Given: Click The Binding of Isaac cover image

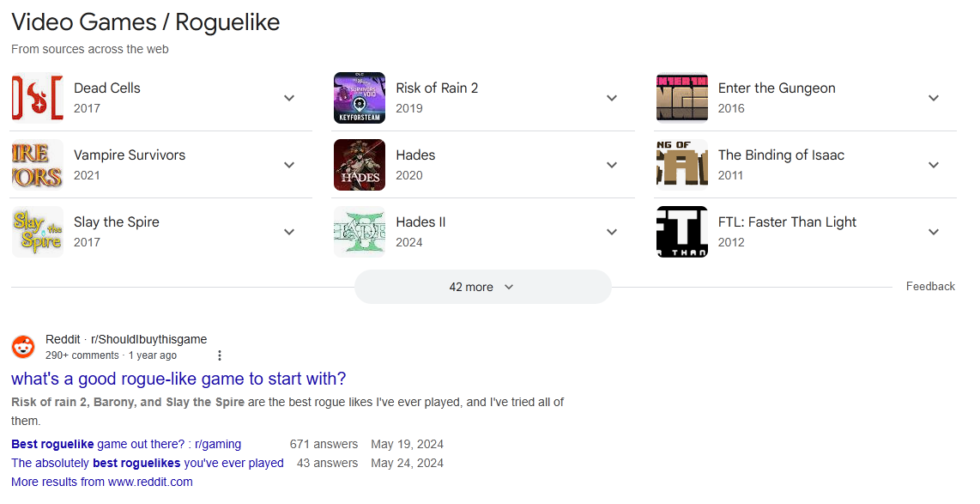Looking at the screenshot, I should click(682, 165).
